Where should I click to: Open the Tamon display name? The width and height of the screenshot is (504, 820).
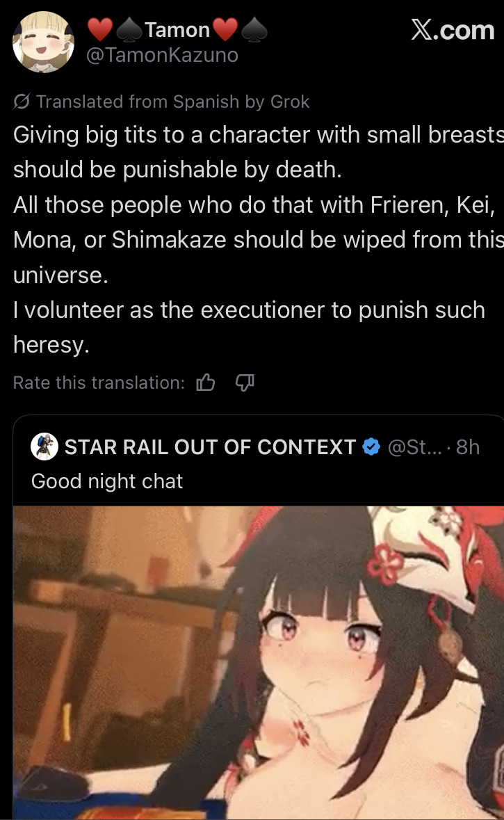(177, 30)
